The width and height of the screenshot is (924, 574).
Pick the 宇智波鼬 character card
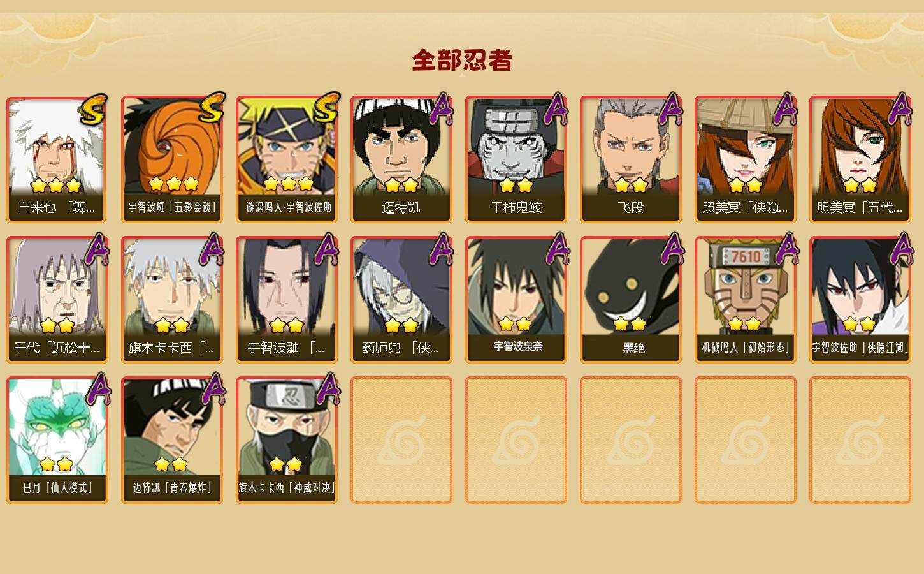[287, 300]
